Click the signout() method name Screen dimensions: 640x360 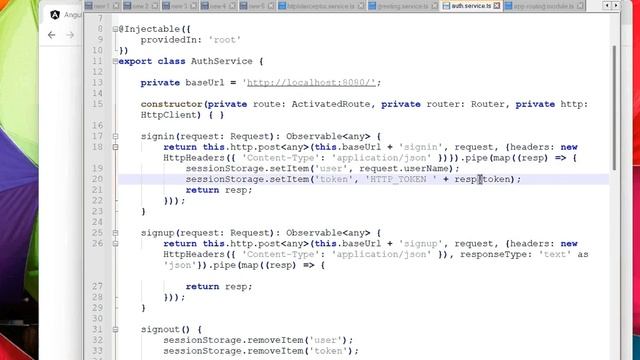point(165,329)
